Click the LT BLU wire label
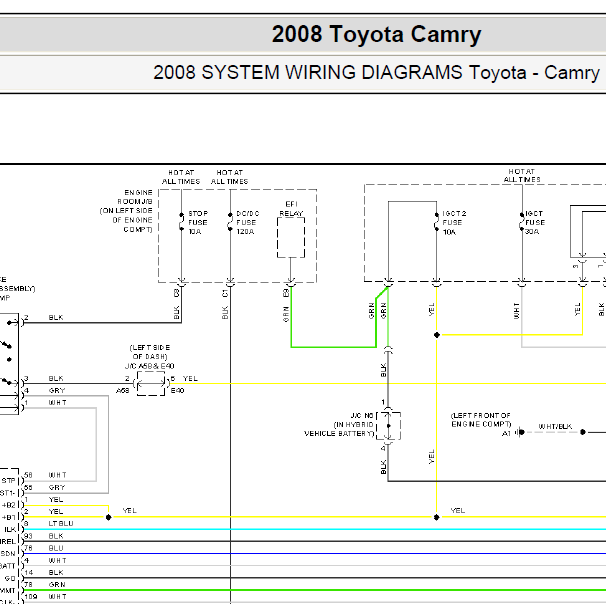The width and height of the screenshot is (606, 604). tap(61, 523)
